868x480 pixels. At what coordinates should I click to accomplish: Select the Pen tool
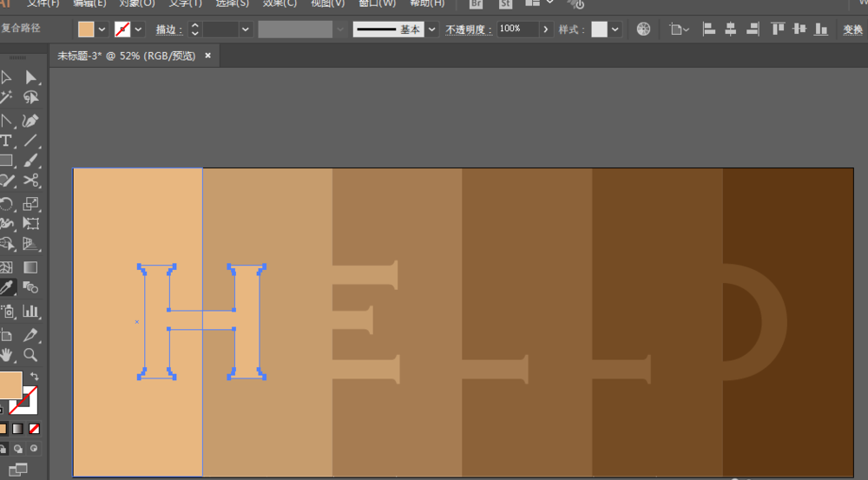31,120
